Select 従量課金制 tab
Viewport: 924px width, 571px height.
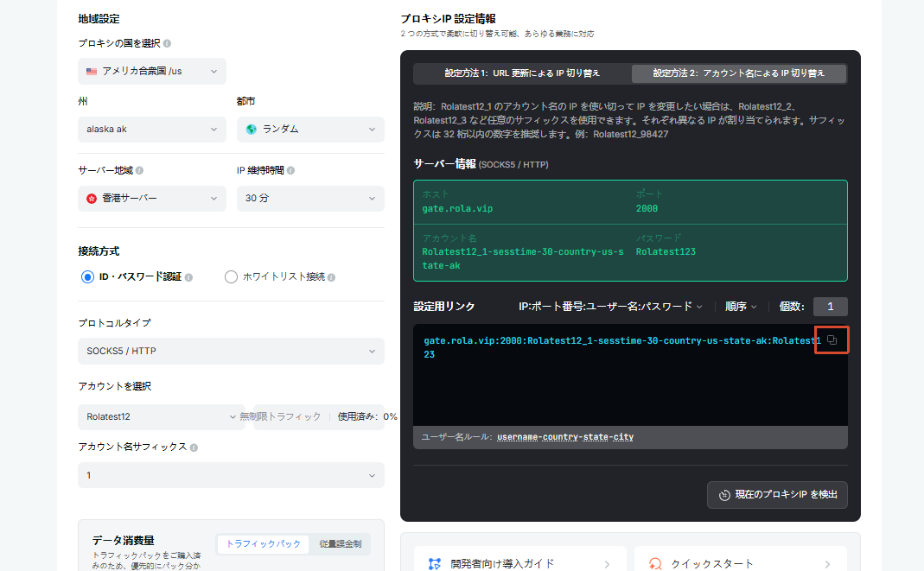(x=340, y=544)
